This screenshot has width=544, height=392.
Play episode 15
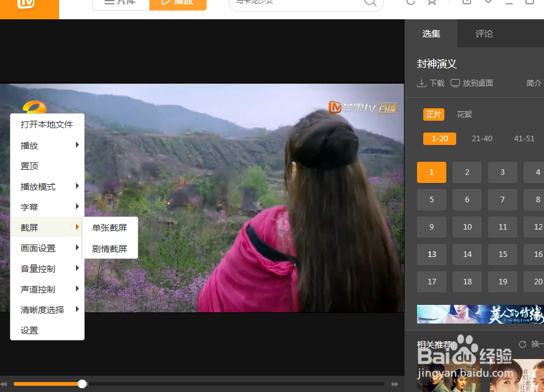tap(502, 254)
